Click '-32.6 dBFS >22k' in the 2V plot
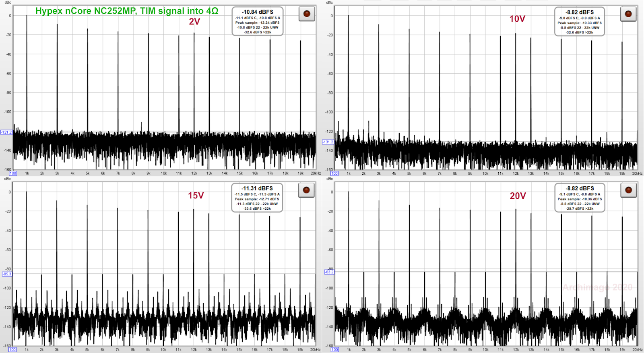The image size is (644, 353). (x=258, y=33)
